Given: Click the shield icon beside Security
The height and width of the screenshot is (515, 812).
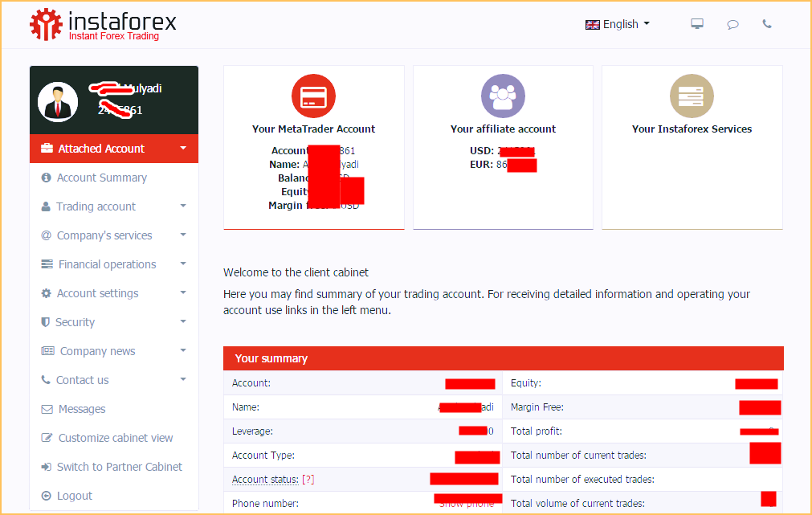Looking at the screenshot, I should [x=46, y=322].
